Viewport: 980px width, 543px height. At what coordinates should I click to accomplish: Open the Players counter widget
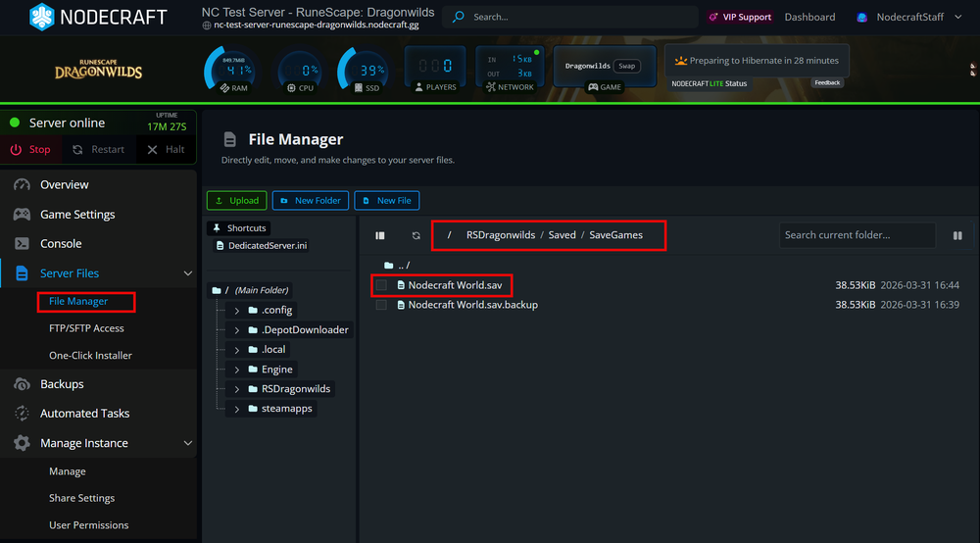pos(436,70)
